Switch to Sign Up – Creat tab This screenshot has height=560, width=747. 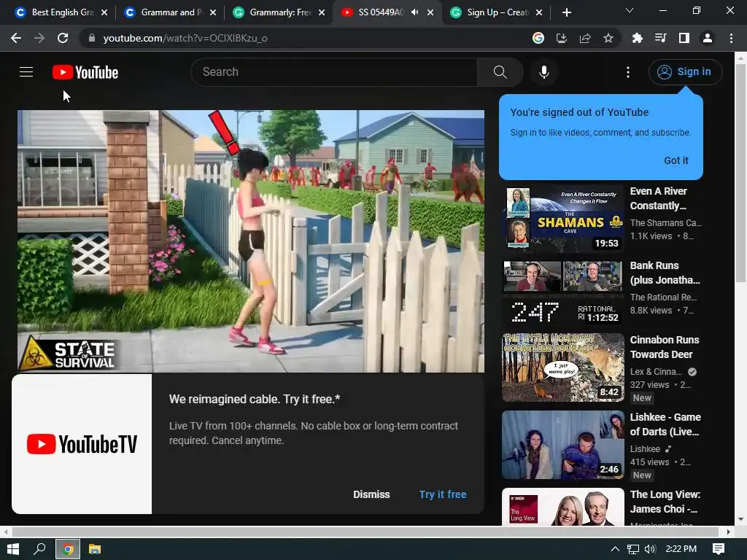[x=496, y=12]
